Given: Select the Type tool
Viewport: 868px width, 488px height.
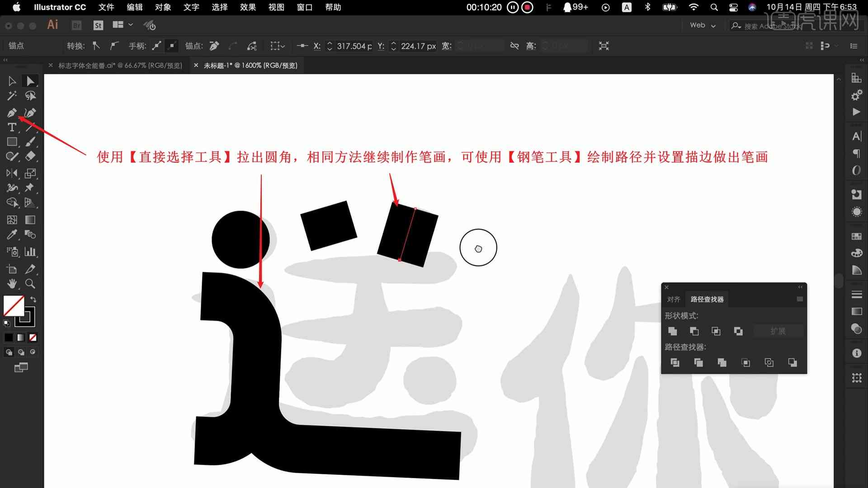Looking at the screenshot, I should [11, 127].
